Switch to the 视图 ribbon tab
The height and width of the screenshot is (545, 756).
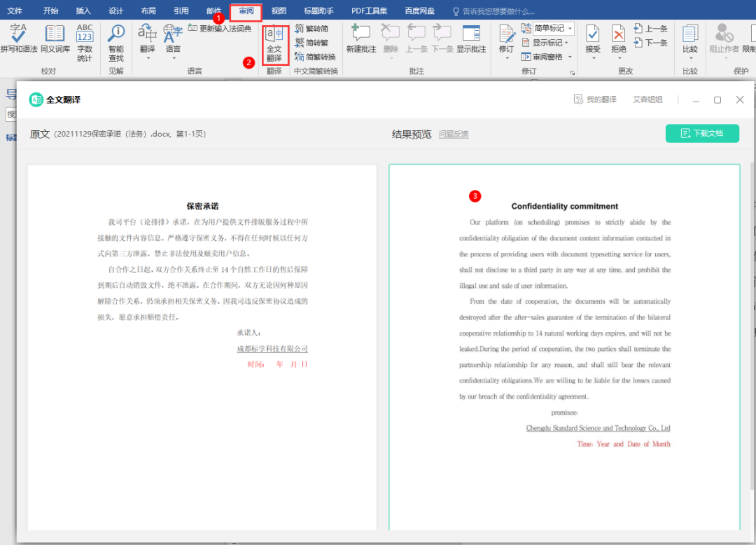(x=278, y=11)
